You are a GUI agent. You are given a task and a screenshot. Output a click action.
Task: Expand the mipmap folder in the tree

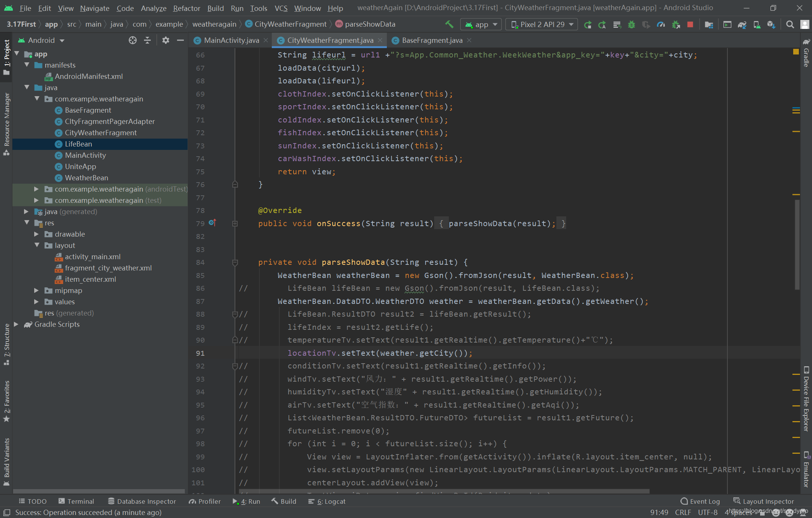tap(36, 290)
